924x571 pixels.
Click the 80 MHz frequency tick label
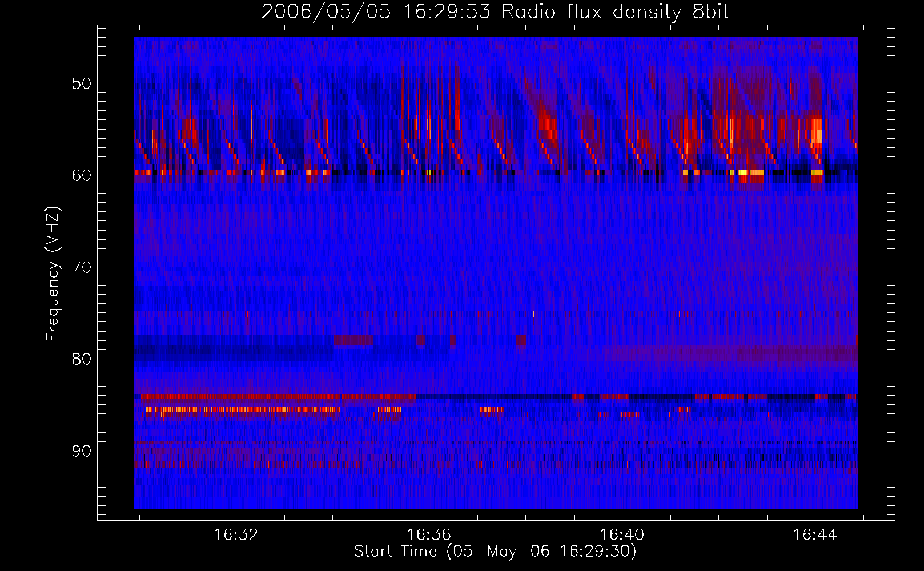82,359
